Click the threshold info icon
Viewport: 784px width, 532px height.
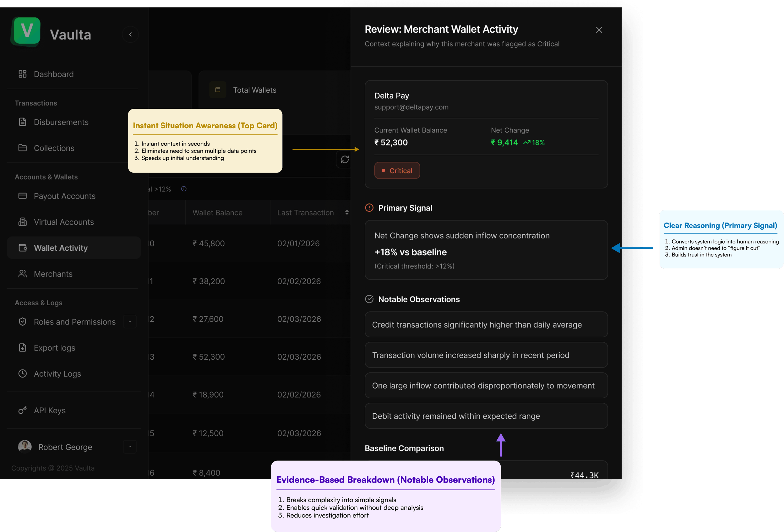click(184, 189)
